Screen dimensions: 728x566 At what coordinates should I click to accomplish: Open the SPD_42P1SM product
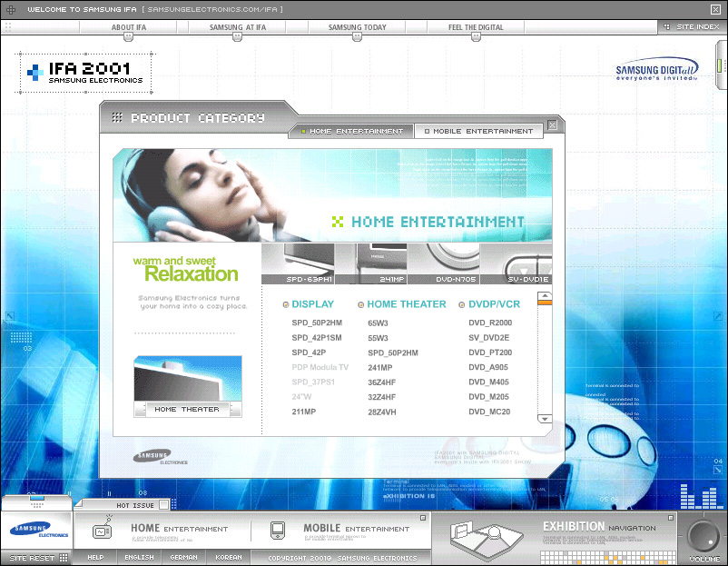coord(317,338)
